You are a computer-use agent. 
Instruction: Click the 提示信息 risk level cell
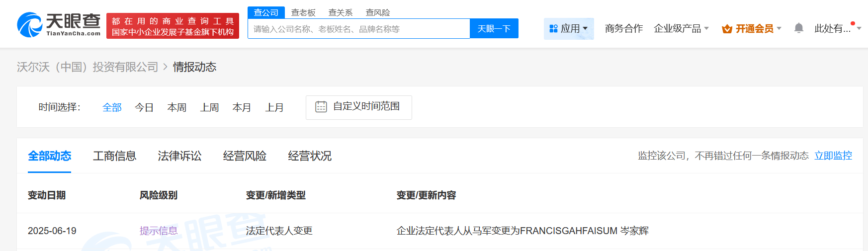click(159, 231)
